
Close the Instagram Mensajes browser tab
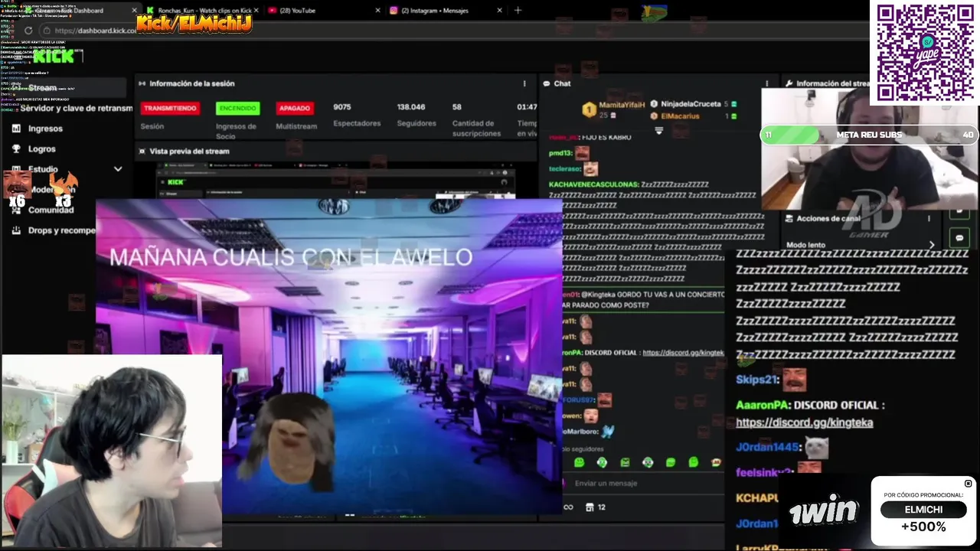[x=500, y=10]
